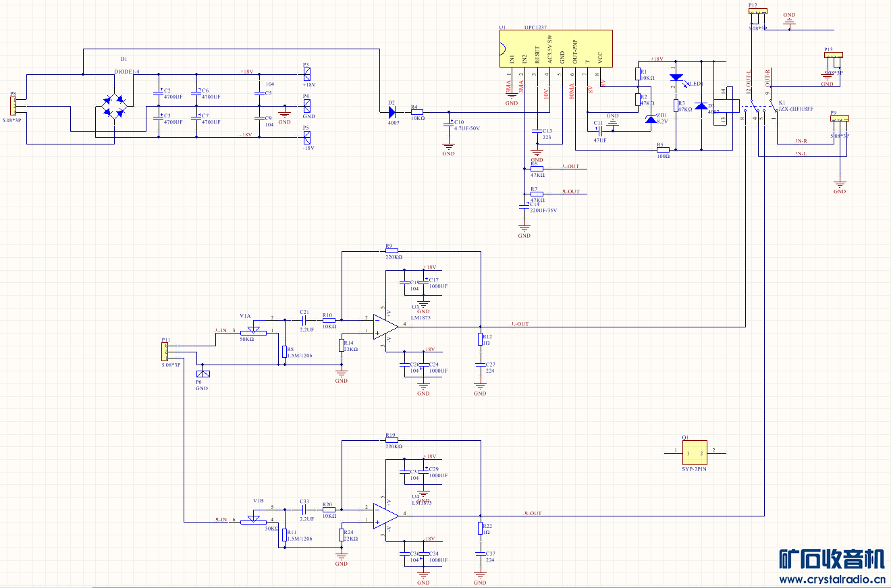Click the D1 bridge rectifier symbol

pos(114,108)
